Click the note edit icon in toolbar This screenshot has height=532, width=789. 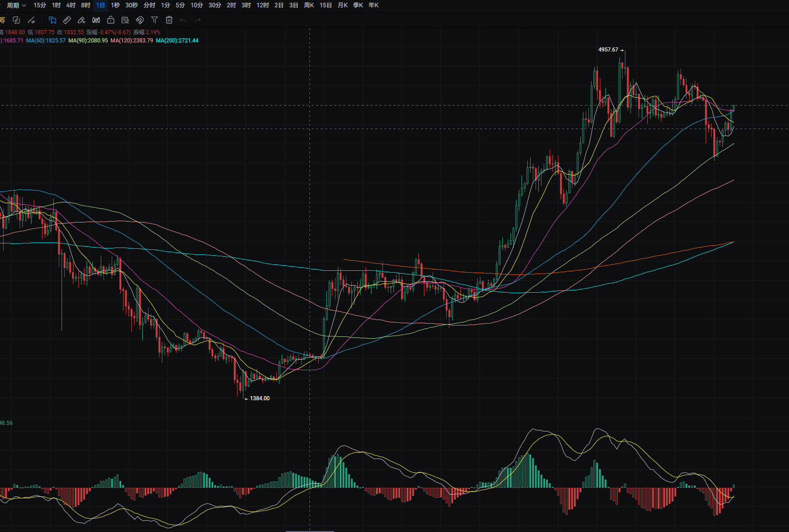(x=125, y=20)
